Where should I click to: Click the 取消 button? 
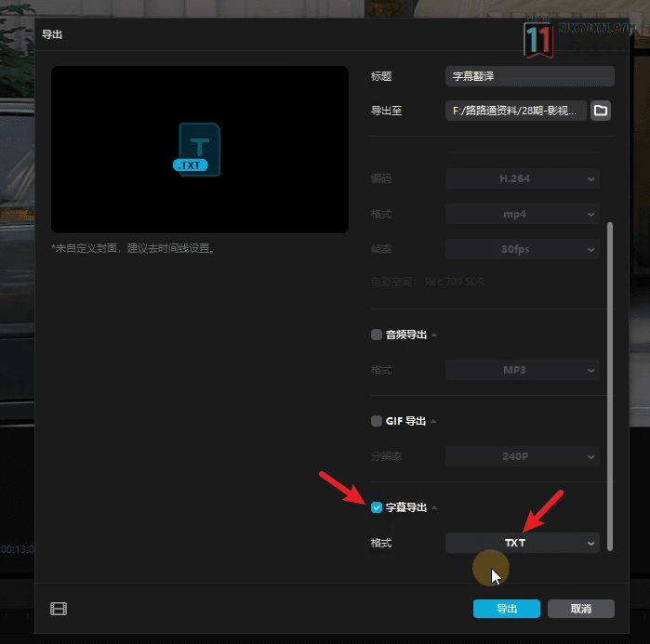581,609
